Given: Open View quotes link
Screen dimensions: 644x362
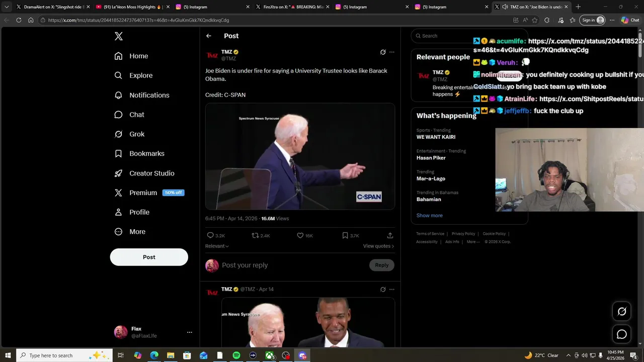Looking at the screenshot, I should pos(378,246).
